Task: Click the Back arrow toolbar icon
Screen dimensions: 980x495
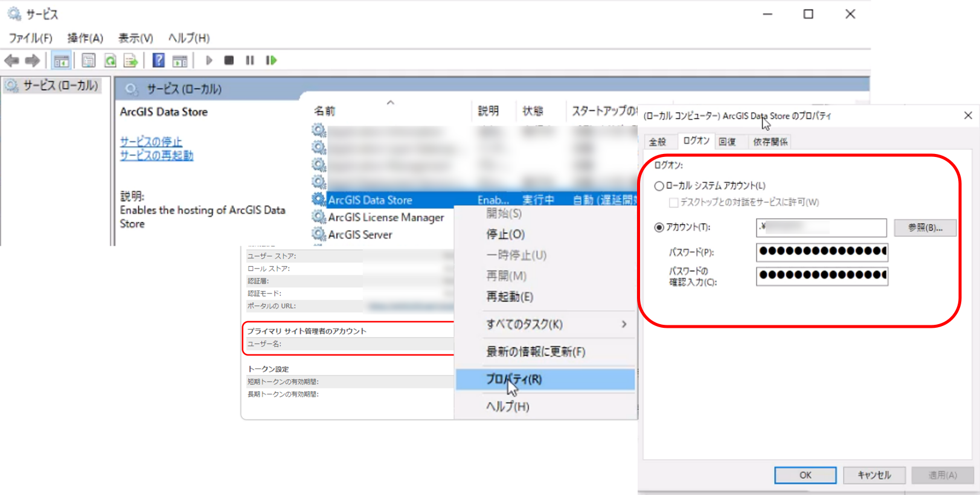Action: pyautogui.click(x=11, y=60)
